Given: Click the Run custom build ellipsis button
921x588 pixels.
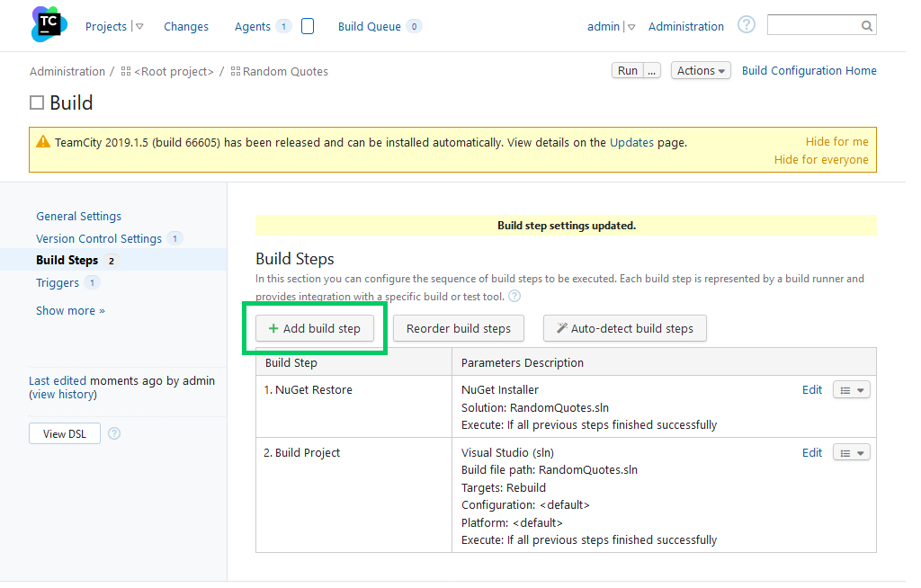Looking at the screenshot, I should point(652,70).
